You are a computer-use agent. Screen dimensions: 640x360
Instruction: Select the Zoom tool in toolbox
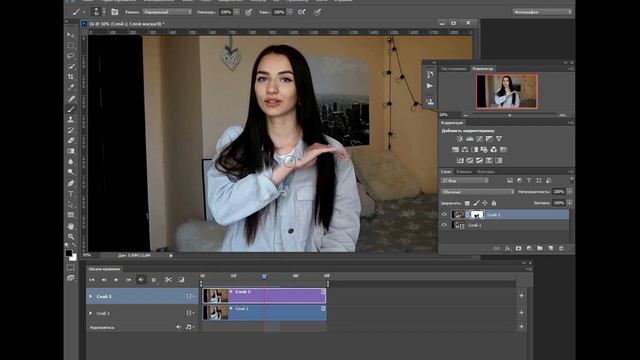point(71,236)
